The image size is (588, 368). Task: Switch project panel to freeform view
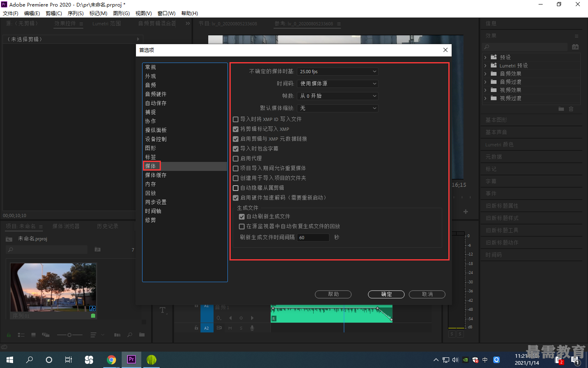coord(46,335)
